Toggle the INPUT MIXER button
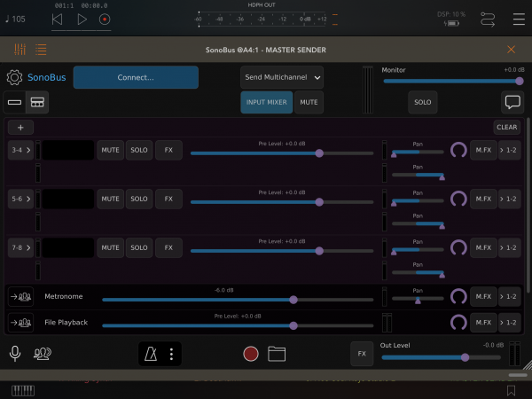This screenshot has height=399, width=532. click(x=267, y=102)
